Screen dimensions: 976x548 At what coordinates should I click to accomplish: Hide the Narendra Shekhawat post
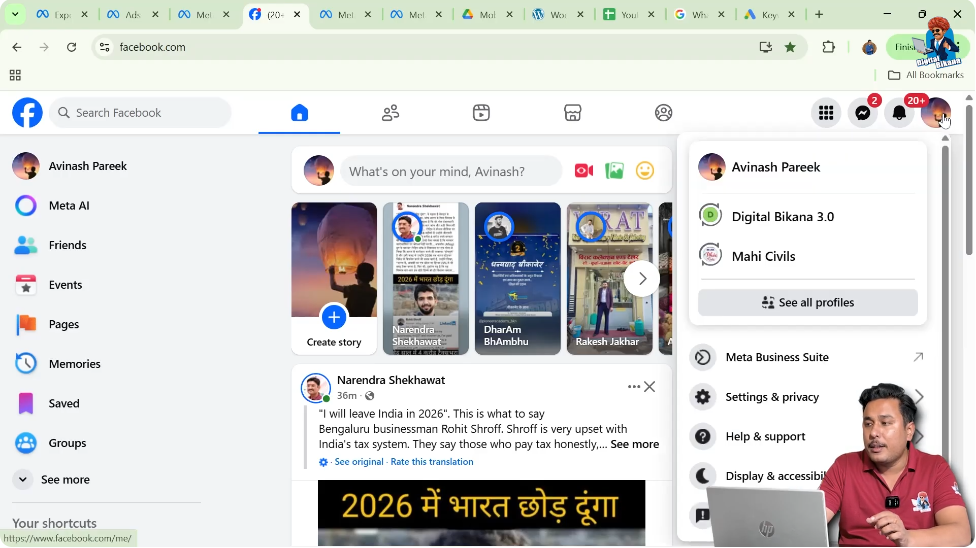point(650,387)
